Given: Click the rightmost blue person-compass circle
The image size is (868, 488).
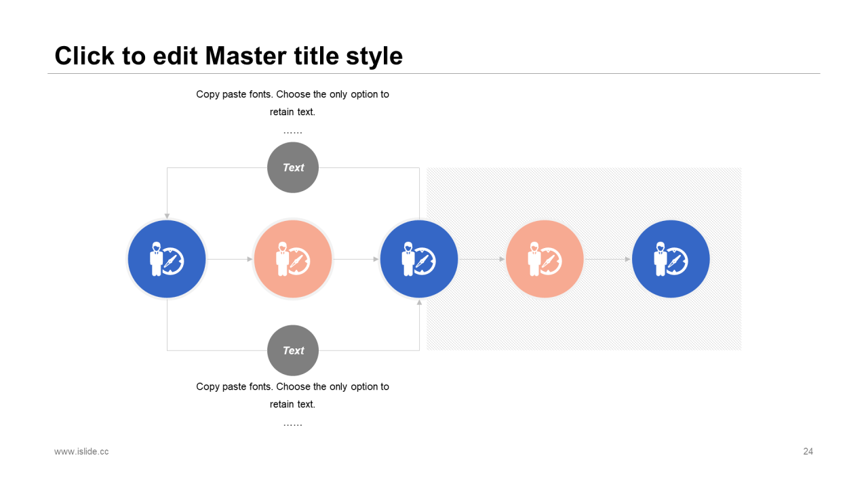Looking at the screenshot, I should tap(671, 259).
